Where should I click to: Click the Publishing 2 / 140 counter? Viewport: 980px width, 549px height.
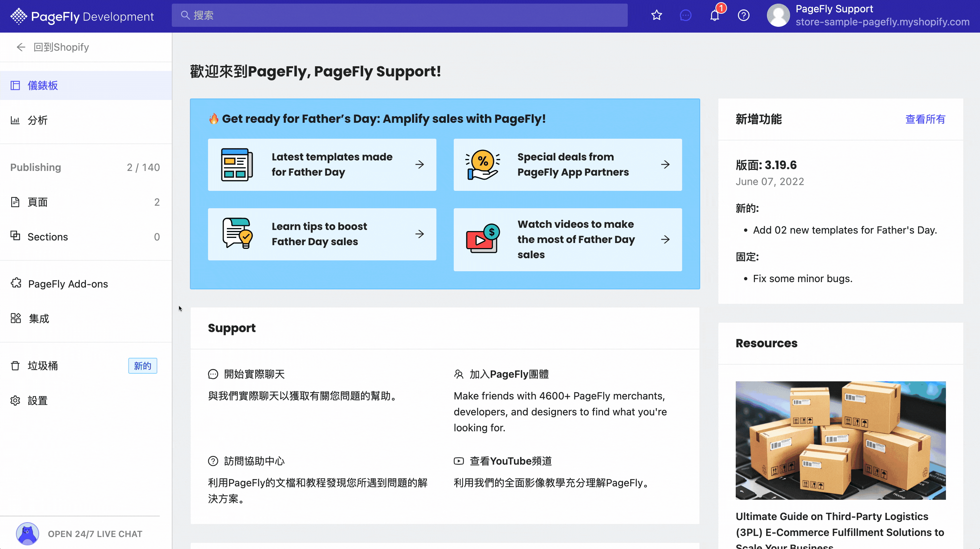point(143,167)
